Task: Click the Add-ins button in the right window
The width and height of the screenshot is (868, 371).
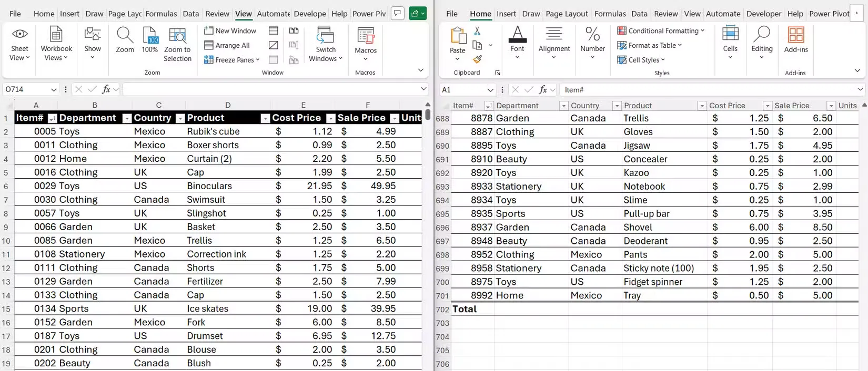Action: pos(796,40)
